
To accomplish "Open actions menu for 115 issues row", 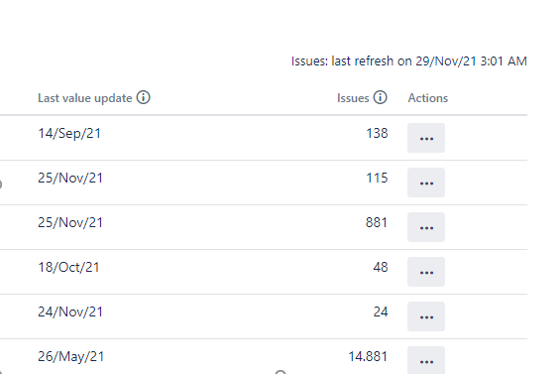I will [426, 182].
